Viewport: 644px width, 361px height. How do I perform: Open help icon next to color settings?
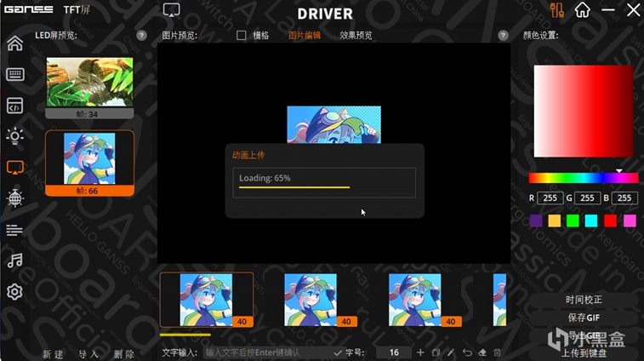point(503,36)
